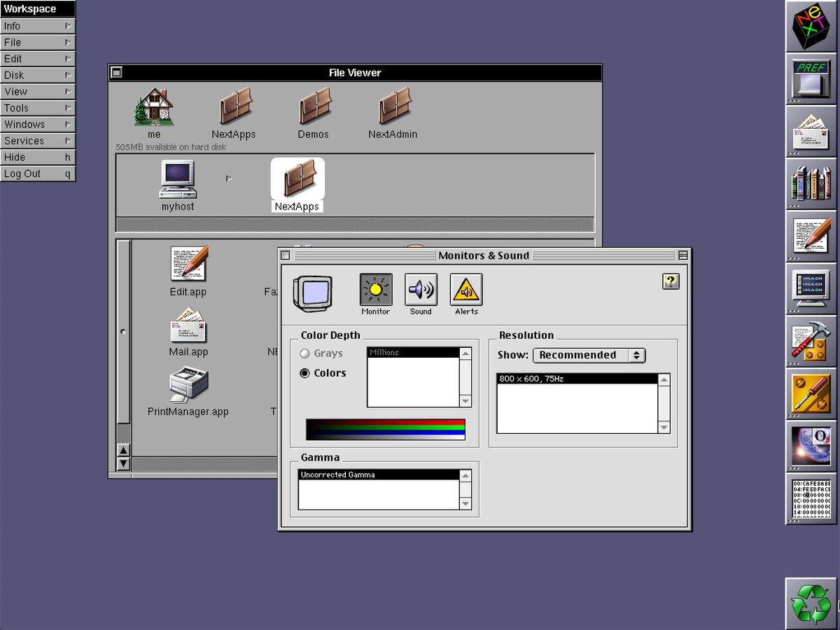Select PrintManager.app printer icon

[x=188, y=384]
